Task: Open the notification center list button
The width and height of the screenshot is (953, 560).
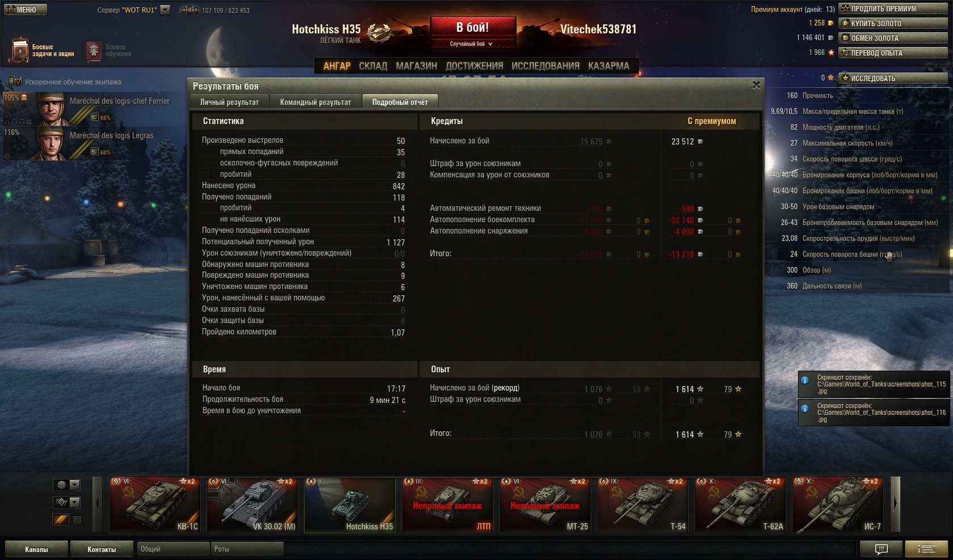Action: (926, 549)
